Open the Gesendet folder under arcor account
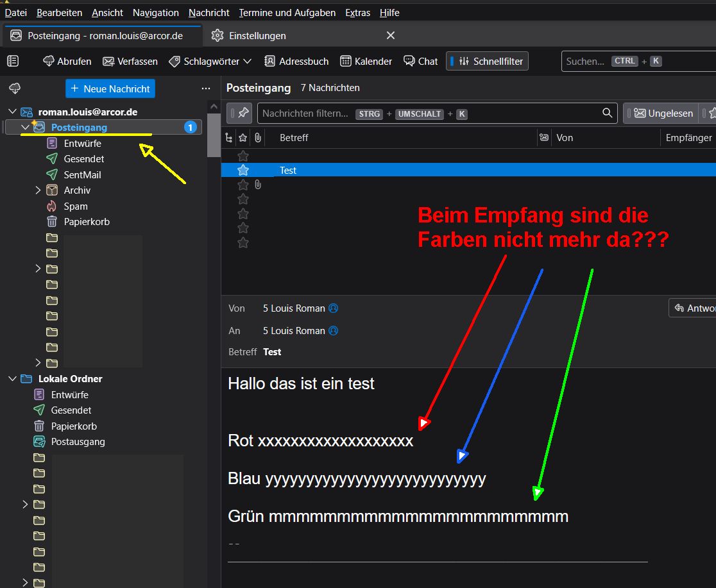 pyautogui.click(x=83, y=159)
